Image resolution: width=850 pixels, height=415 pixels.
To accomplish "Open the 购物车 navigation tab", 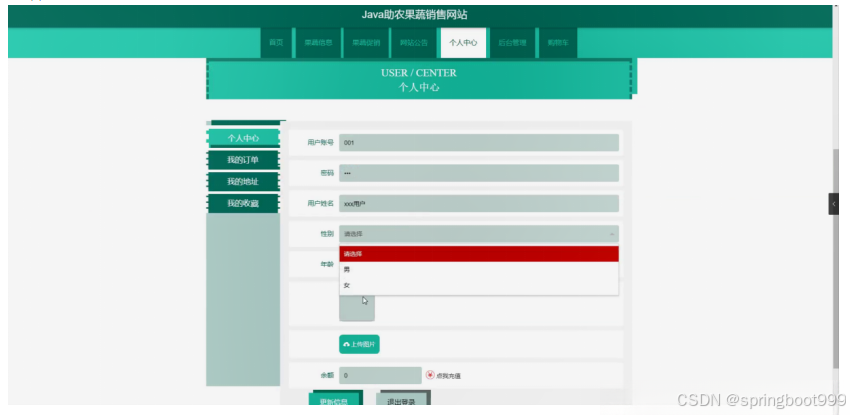I will click(558, 43).
